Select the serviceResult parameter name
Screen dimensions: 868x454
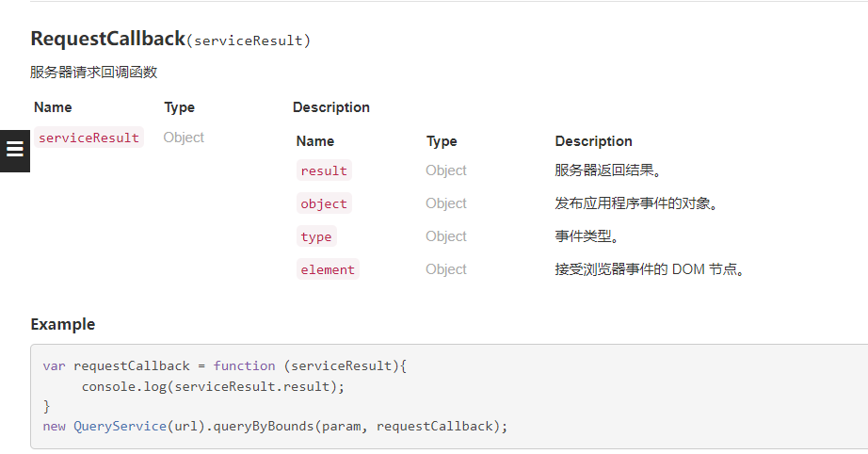point(88,138)
